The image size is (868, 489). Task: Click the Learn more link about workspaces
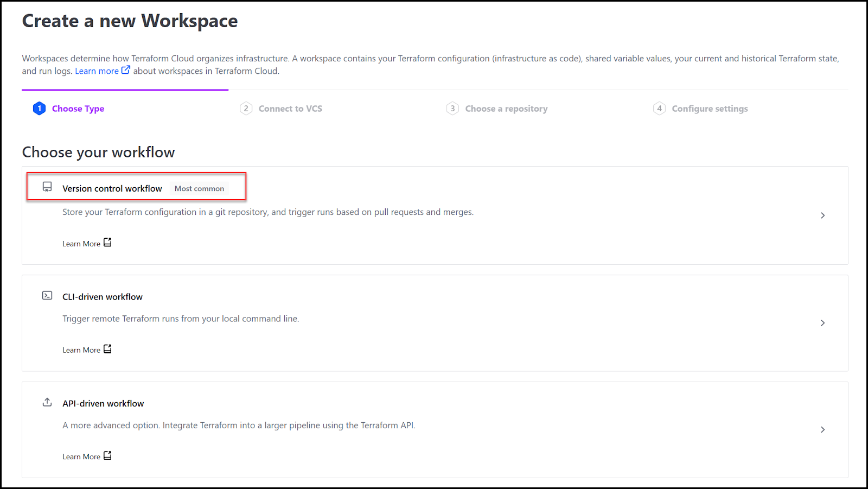coord(97,70)
